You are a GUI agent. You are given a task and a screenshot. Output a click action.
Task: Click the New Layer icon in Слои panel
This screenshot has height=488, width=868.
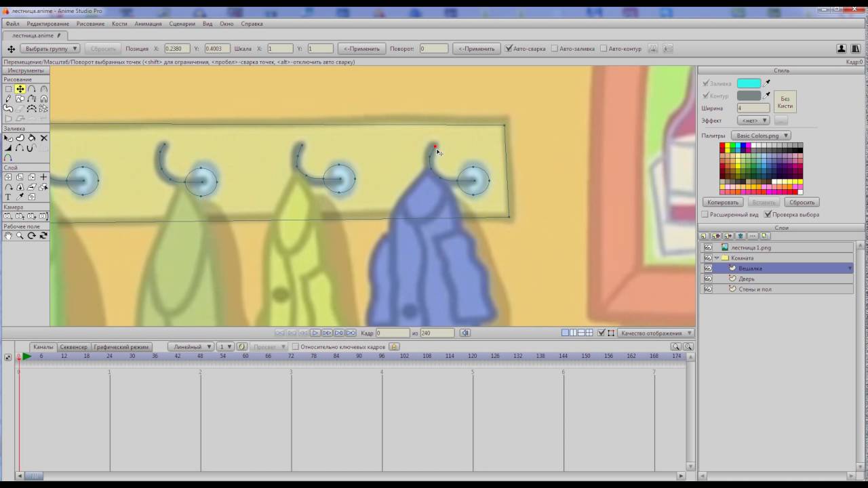[704, 236]
